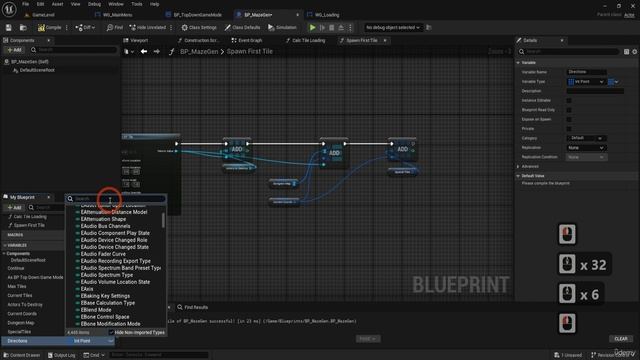
Task: Open the Tools menu
Action: click(137, 4)
